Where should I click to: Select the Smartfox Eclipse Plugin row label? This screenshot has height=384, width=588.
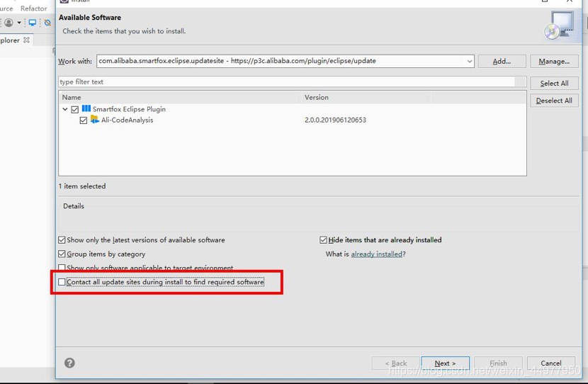pyautogui.click(x=129, y=109)
